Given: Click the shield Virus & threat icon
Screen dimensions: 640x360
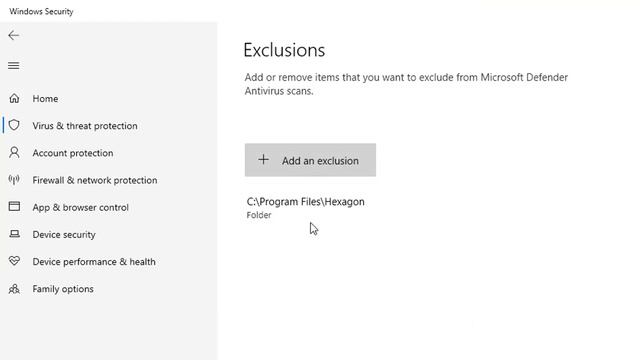Looking at the screenshot, I should 14,125.
